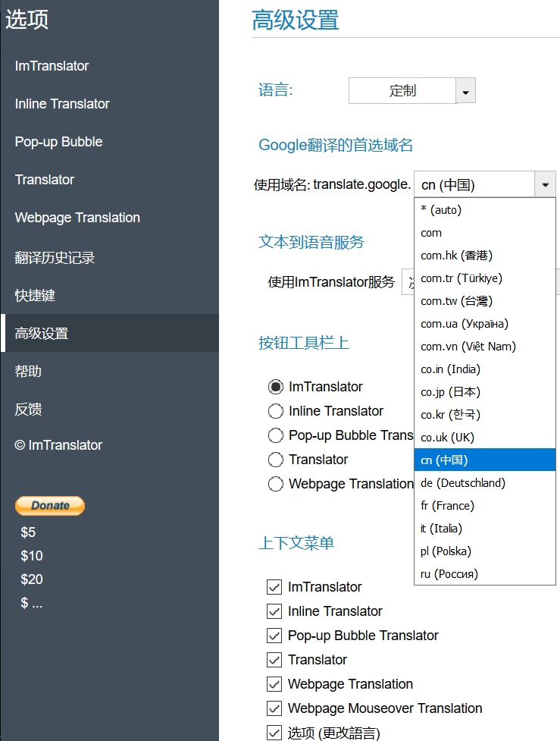Image resolution: width=560 pixels, height=741 pixels.
Task: Select Webpage Translation toolbar radio button
Action: 276,484
